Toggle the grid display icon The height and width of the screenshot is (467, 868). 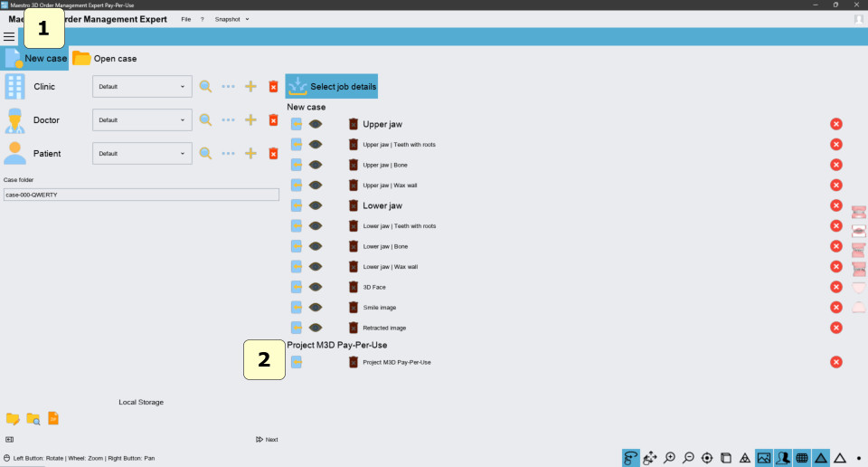pos(802,458)
